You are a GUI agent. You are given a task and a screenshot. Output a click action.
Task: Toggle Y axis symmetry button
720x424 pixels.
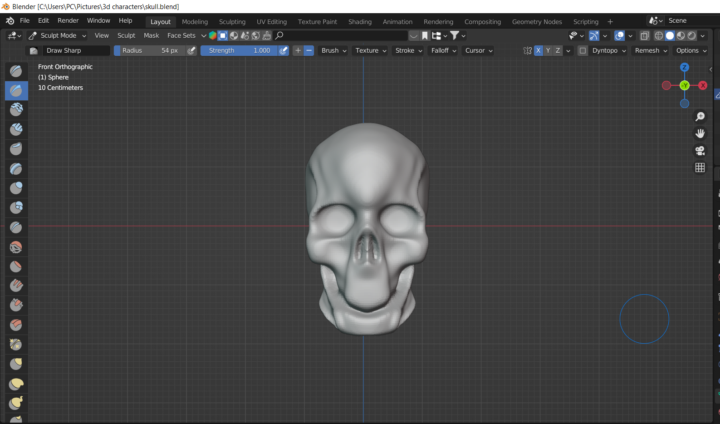coord(549,50)
